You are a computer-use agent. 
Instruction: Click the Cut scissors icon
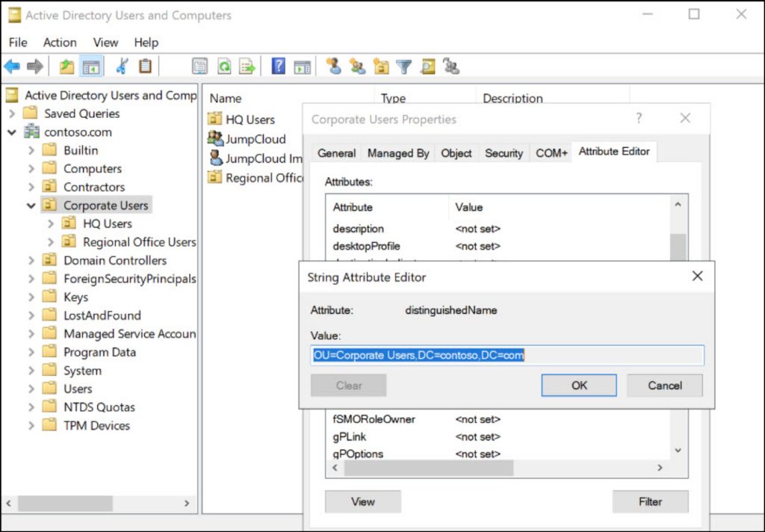coord(121,66)
